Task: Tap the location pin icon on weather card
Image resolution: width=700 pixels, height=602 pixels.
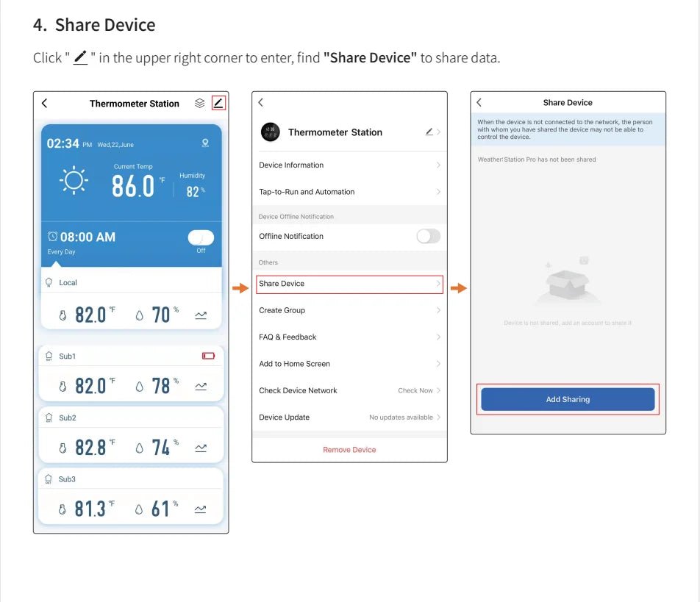Action: click(x=205, y=143)
